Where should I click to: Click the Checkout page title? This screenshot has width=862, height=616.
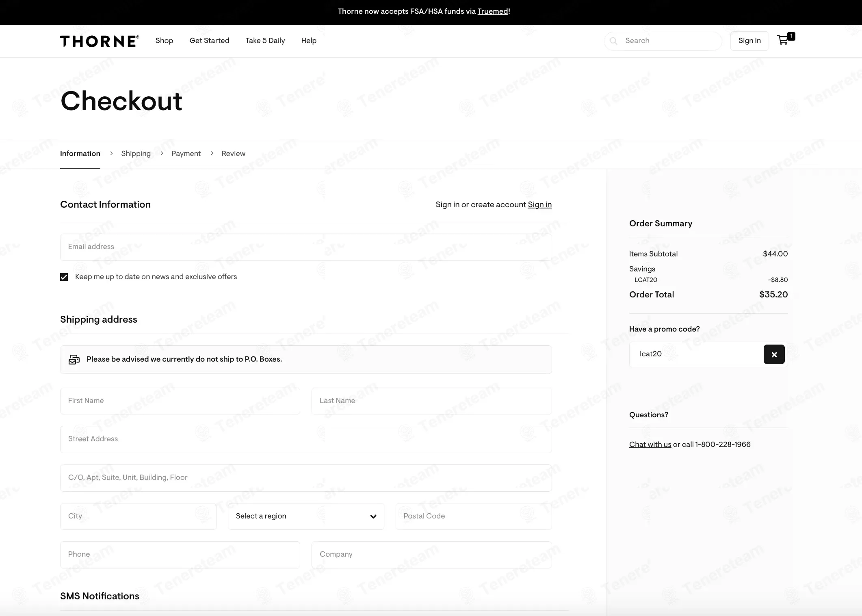point(121,101)
